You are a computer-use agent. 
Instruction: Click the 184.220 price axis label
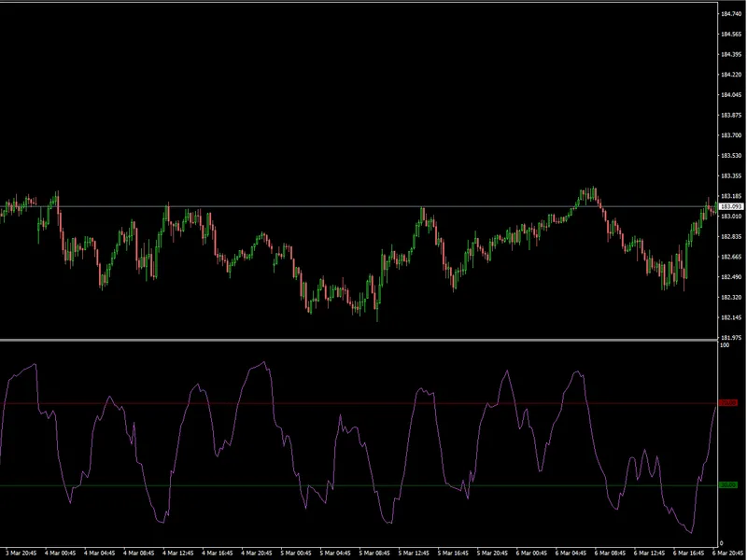(x=731, y=75)
